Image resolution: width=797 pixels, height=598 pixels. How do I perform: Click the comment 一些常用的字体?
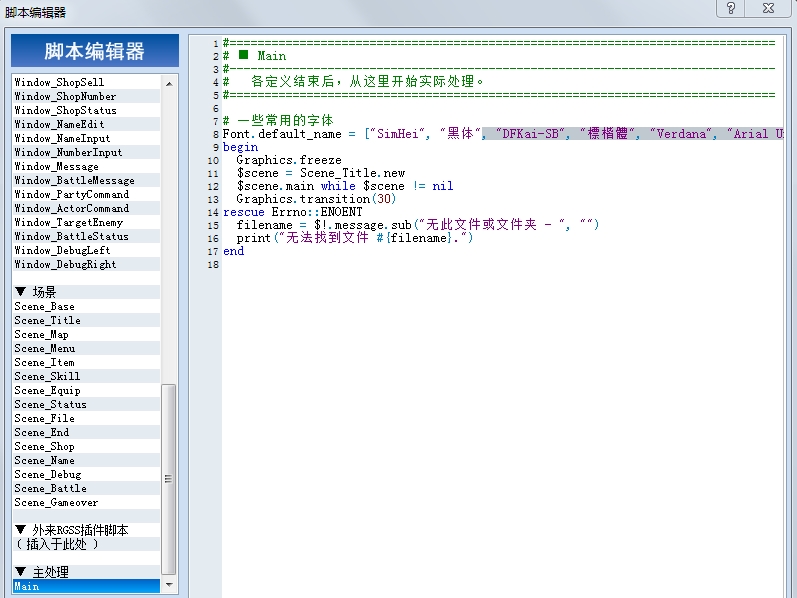click(278, 121)
